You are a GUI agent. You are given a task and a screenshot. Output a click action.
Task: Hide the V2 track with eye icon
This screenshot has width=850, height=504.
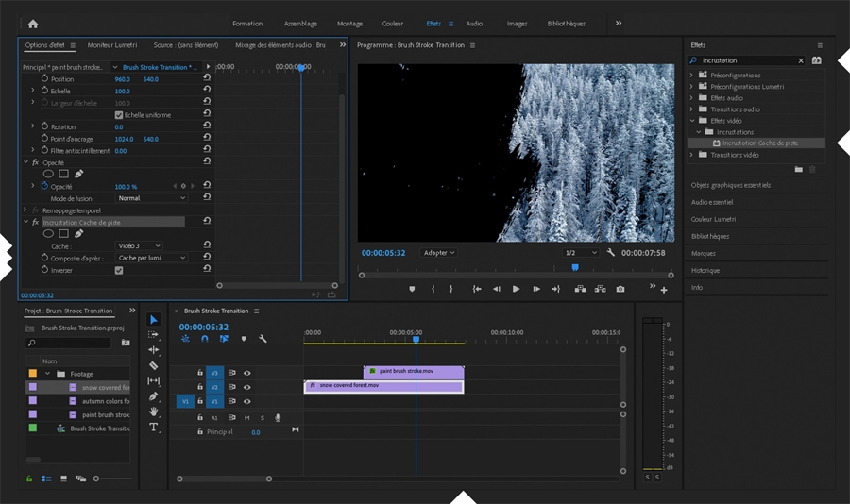click(x=246, y=387)
